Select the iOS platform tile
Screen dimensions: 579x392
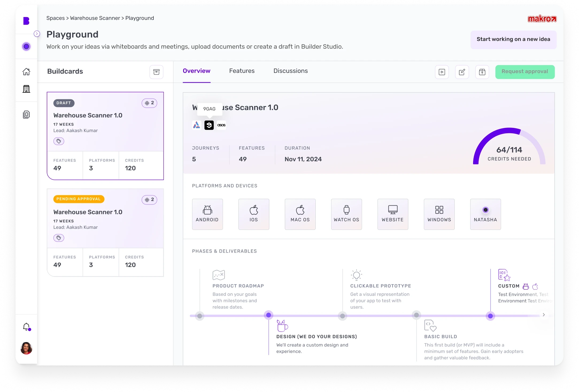(254, 214)
